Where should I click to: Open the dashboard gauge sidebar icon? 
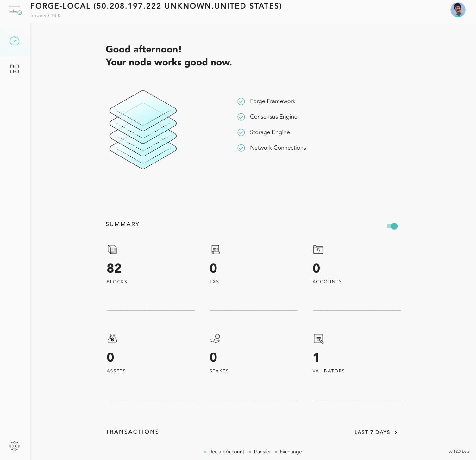[x=15, y=41]
